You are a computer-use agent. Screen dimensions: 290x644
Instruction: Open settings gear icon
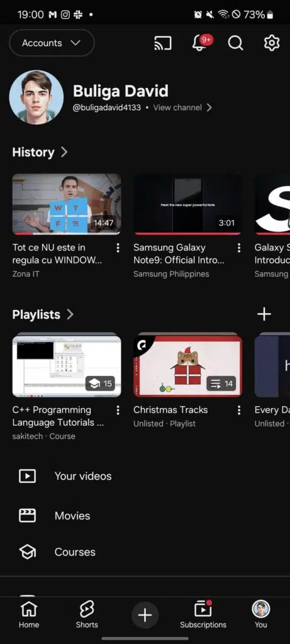click(272, 43)
